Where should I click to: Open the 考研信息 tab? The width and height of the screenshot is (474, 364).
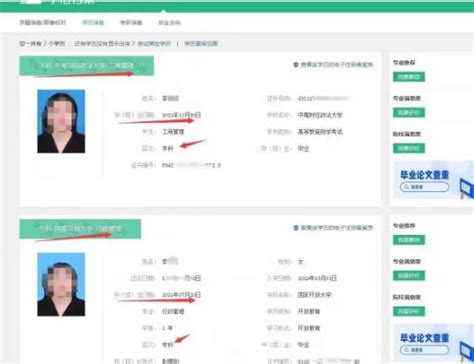point(131,23)
